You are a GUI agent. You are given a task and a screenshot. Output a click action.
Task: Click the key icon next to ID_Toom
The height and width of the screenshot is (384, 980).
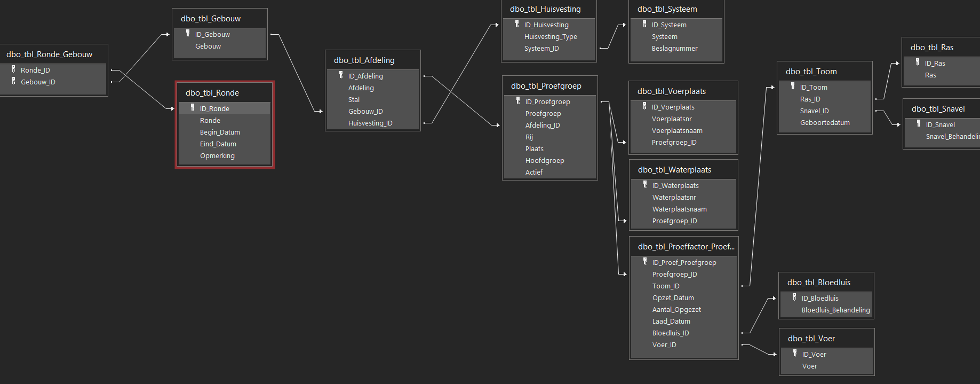tap(793, 87)
